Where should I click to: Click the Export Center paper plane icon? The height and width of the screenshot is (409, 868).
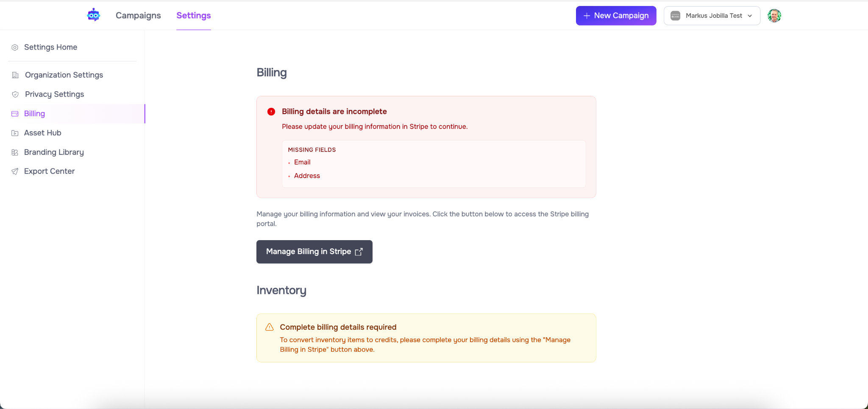pyautogui.click(x=15, y=171)
